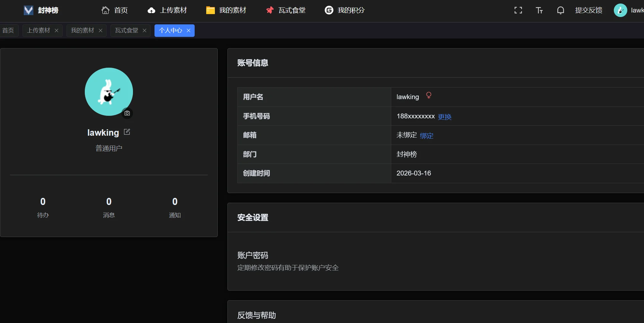Click the 提交反馈 button
The width and height of the screenshot is (644, 323).
tap(588, 10)
